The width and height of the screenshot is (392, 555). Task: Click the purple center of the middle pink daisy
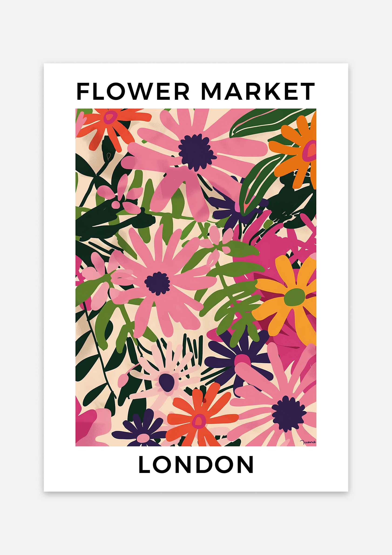[157, 284]
